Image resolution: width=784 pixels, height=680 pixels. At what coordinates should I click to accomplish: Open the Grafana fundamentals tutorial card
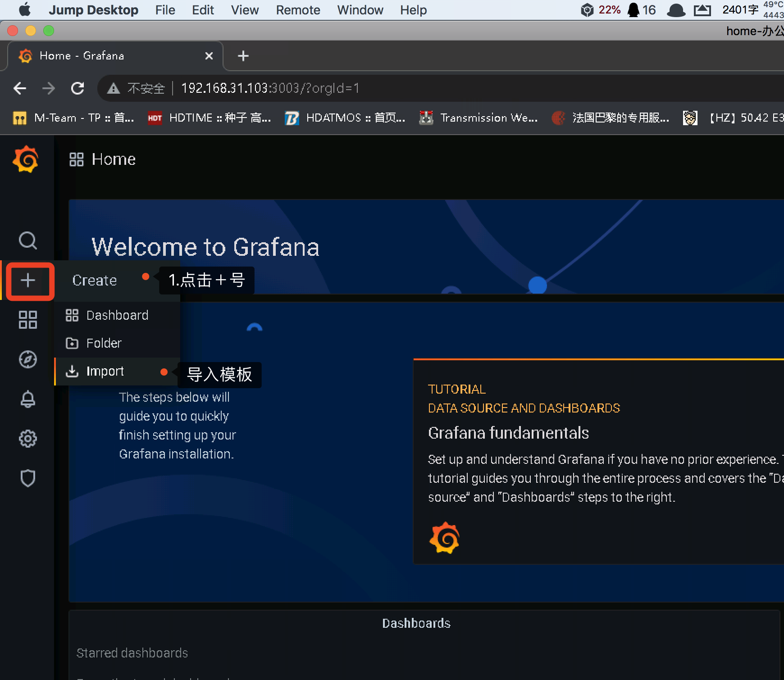598,461
